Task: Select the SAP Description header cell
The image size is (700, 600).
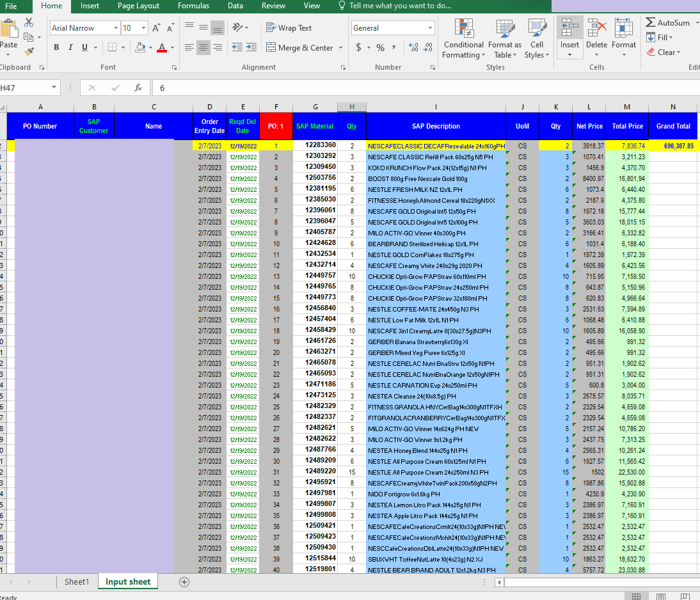Action: [x=436, y=126]
